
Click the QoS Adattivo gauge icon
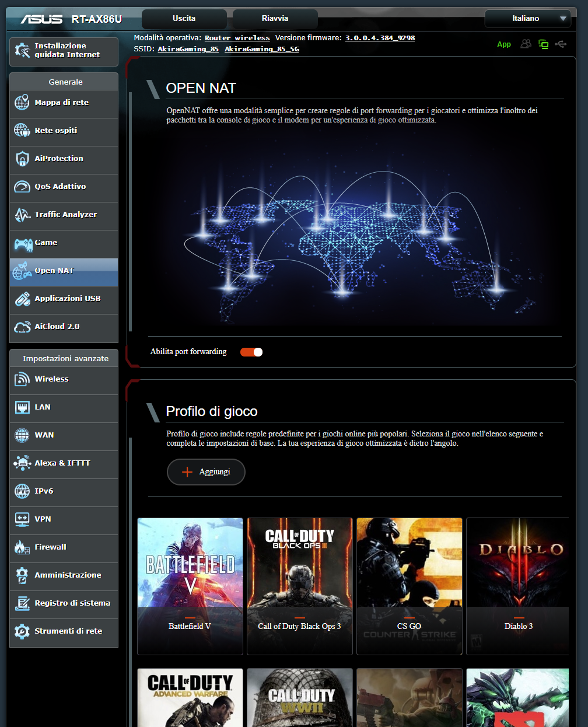(x=22, y=187)
